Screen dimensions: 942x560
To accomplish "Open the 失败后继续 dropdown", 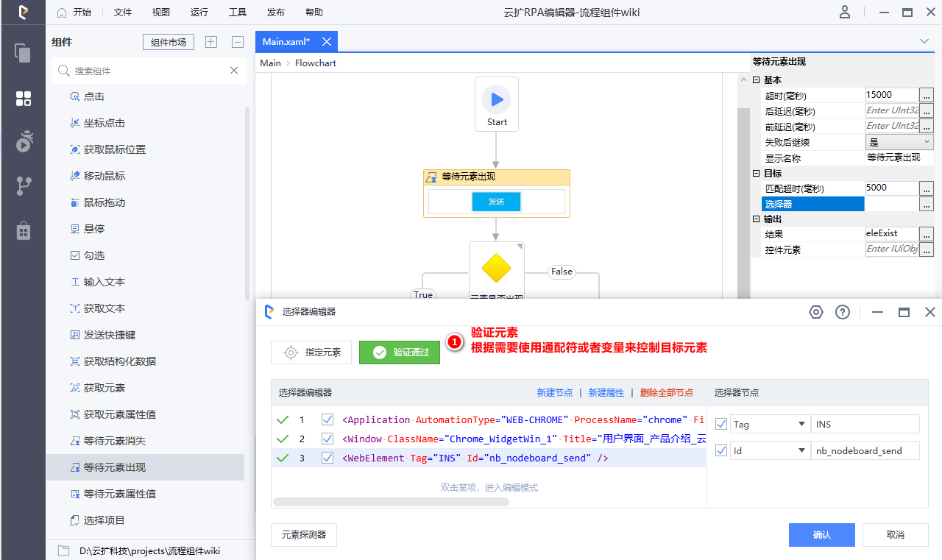I will tap(899, 142).
